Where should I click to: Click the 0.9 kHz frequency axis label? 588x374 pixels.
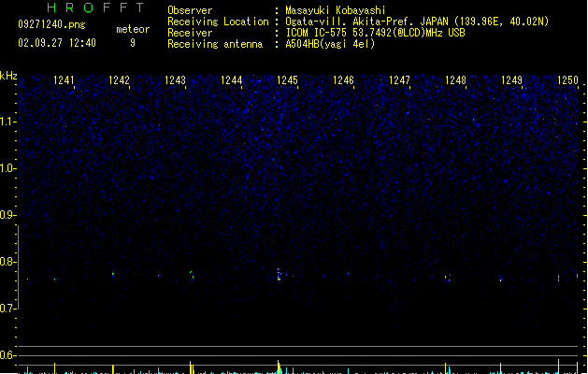(x=7, y=215)
